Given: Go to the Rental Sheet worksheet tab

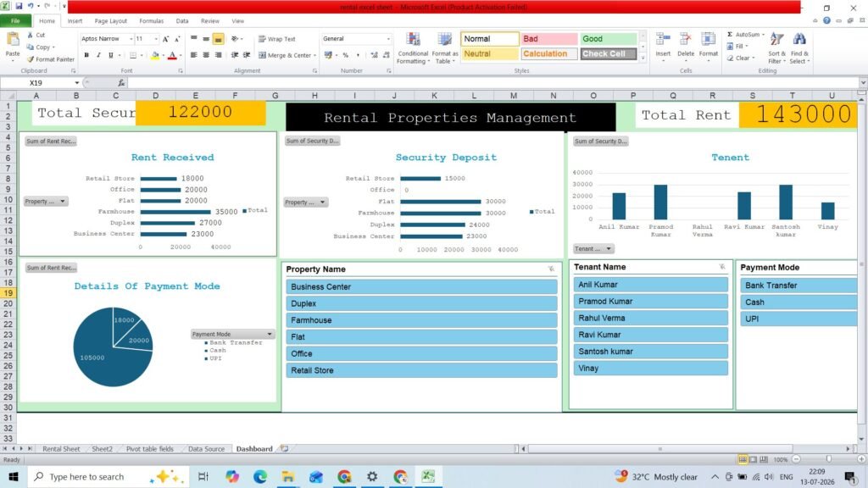Looking at the screenshot, I should pos(61,449).
